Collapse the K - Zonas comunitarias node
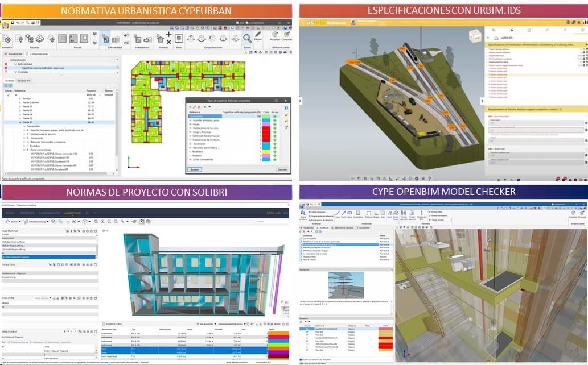 (24, 150)
